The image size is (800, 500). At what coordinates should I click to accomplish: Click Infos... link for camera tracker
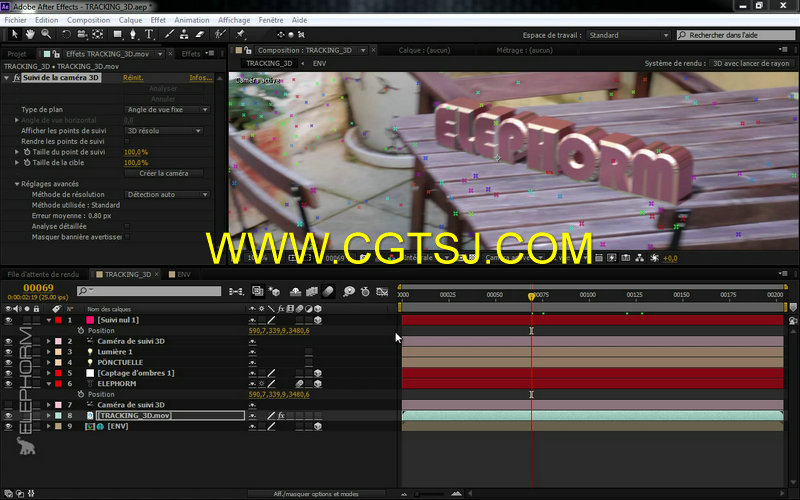(201, 78)
